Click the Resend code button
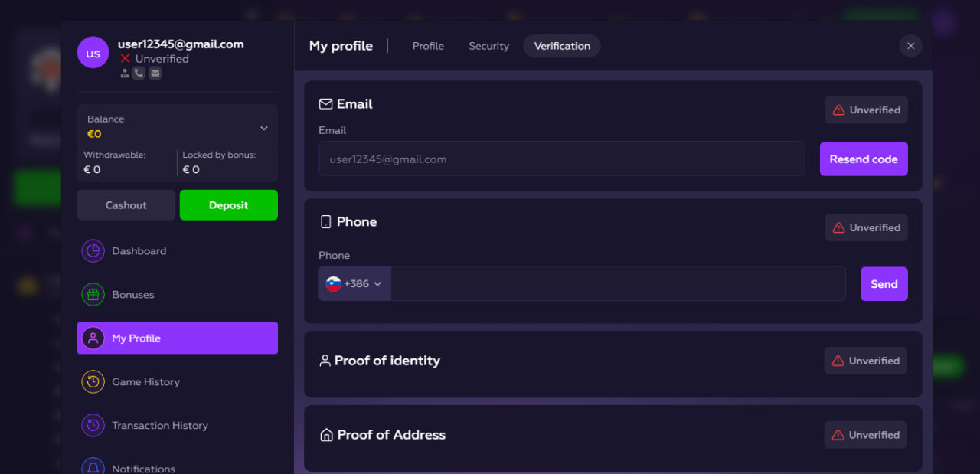980x474 pixels. (x=864, y=159)
